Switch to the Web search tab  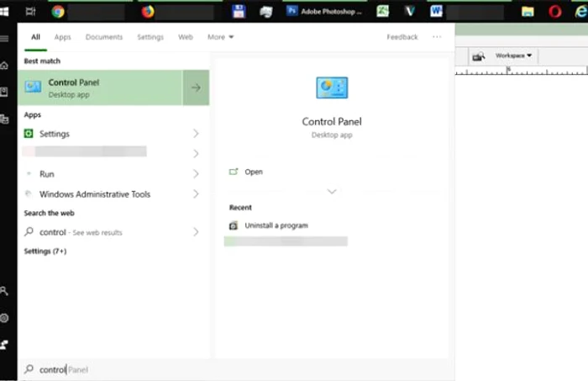point(186,37)
